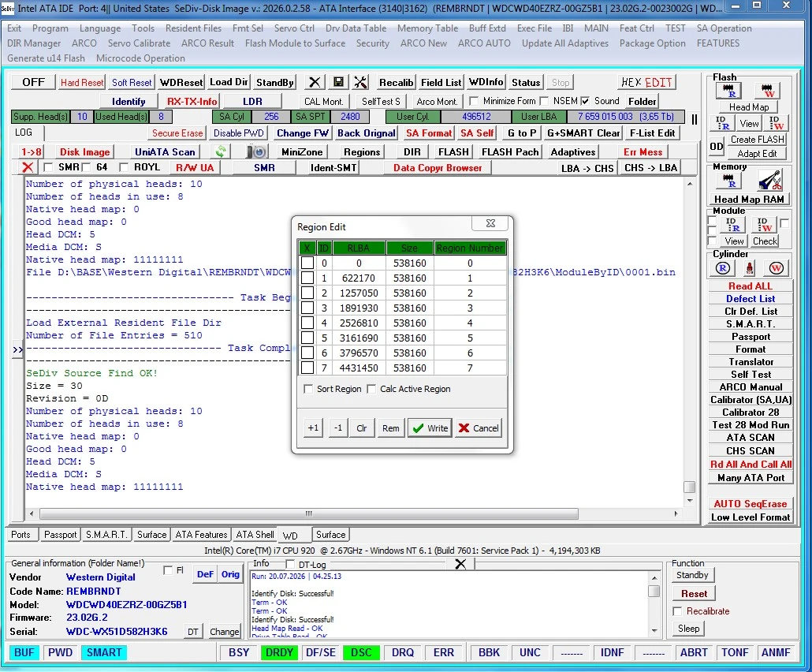The width and height of the screenshot is (812, 672).
Task: Click the Identify button
Action: coord(129,102)
